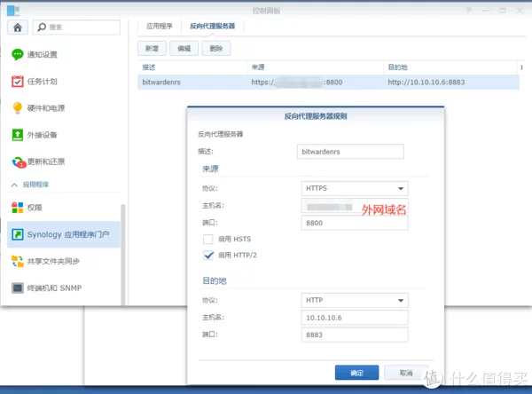This screenshot has height=394, width=532.
Task: Focus the sidebar search box
Action: pyautogui.click(x=76, y=28)
